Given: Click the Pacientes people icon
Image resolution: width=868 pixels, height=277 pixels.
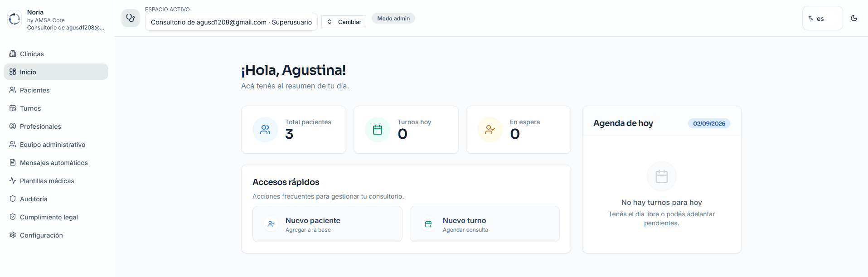Looking at the screenshot, I should coord(13,90).
